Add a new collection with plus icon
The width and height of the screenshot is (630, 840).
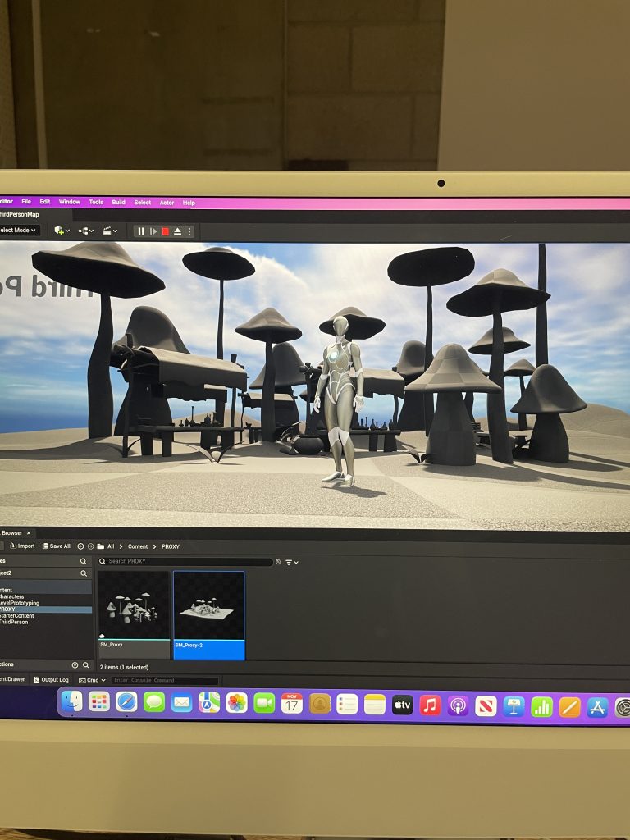coord(75,664)
